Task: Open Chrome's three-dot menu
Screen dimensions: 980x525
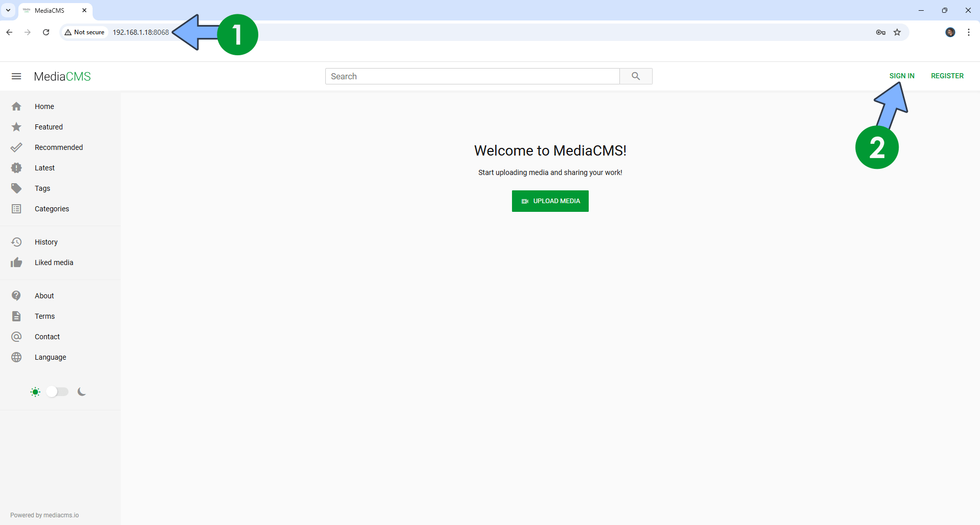Action: [x=969, y=32]
